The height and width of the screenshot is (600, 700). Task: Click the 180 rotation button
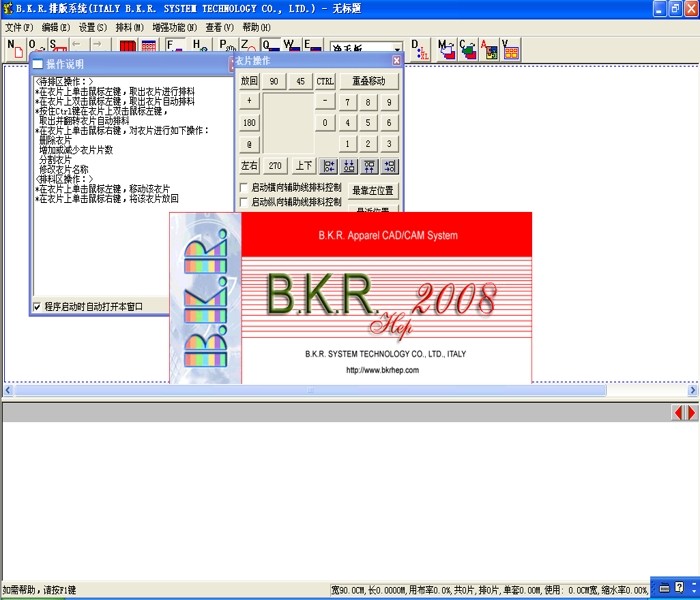point(249,123)
